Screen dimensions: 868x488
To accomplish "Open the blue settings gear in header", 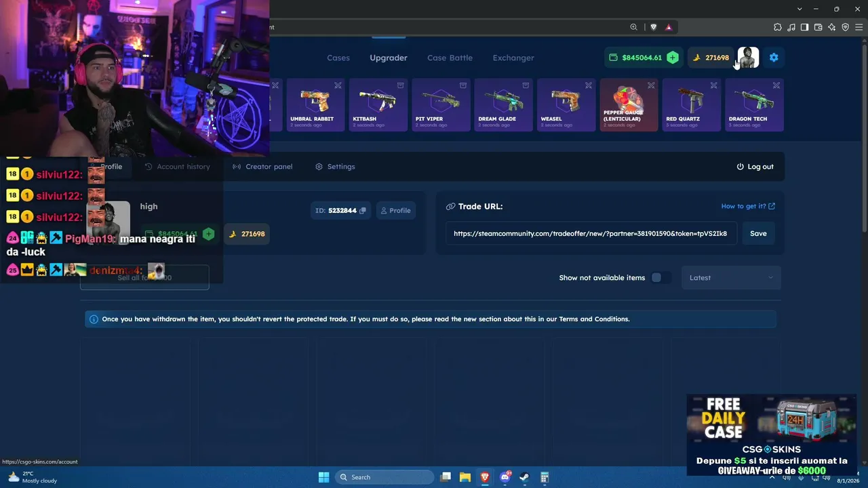I will point(774,58).
